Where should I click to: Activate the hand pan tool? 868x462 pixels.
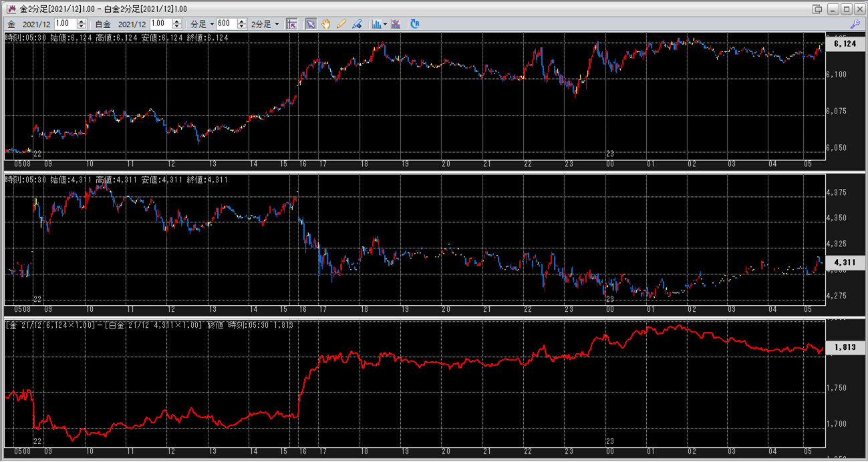[x=326, y=23]
